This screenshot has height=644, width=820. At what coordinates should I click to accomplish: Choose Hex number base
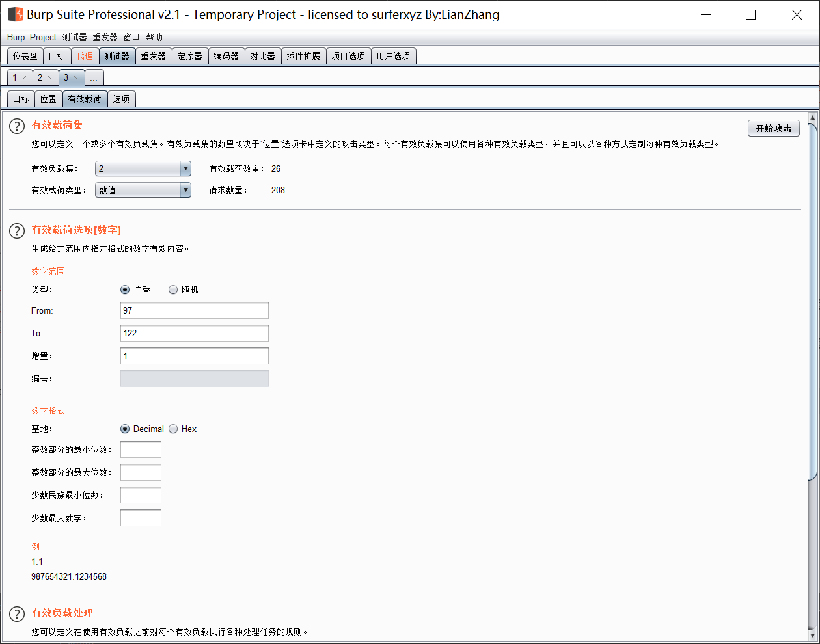(173, 429)
